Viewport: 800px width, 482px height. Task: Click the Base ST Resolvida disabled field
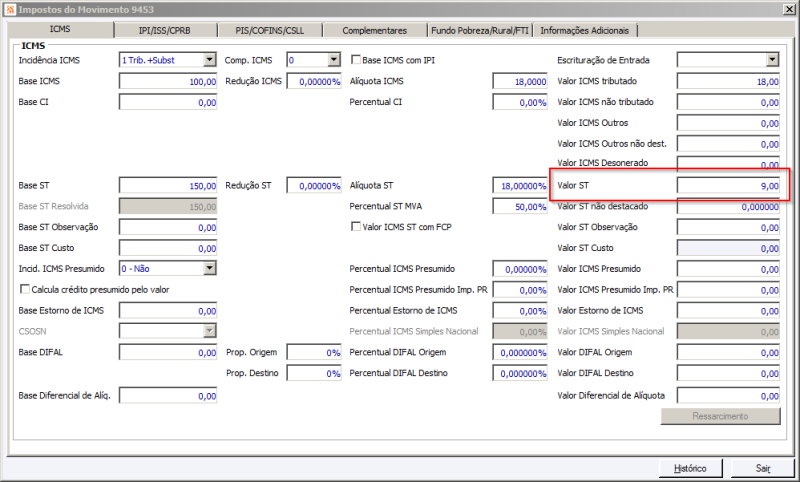168,207
